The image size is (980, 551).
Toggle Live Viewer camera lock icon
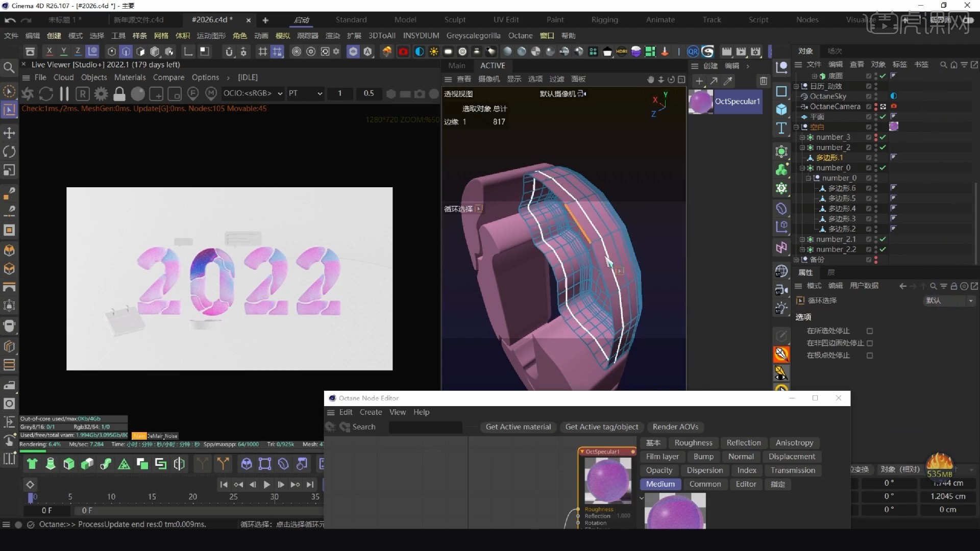coord(119,94)
